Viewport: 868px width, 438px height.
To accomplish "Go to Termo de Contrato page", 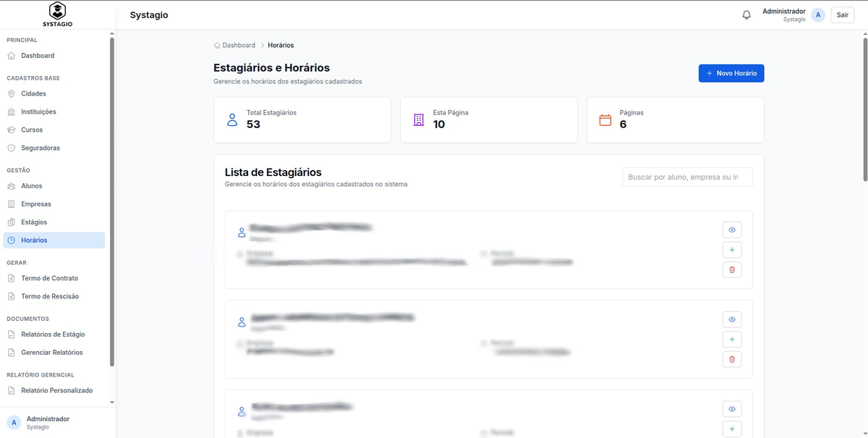I will (x=49, y=278).
